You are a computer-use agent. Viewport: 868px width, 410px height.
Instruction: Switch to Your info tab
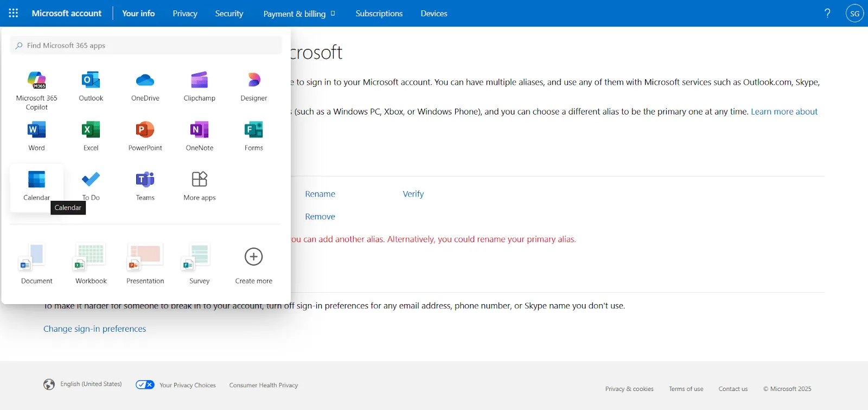coord(138,13)
